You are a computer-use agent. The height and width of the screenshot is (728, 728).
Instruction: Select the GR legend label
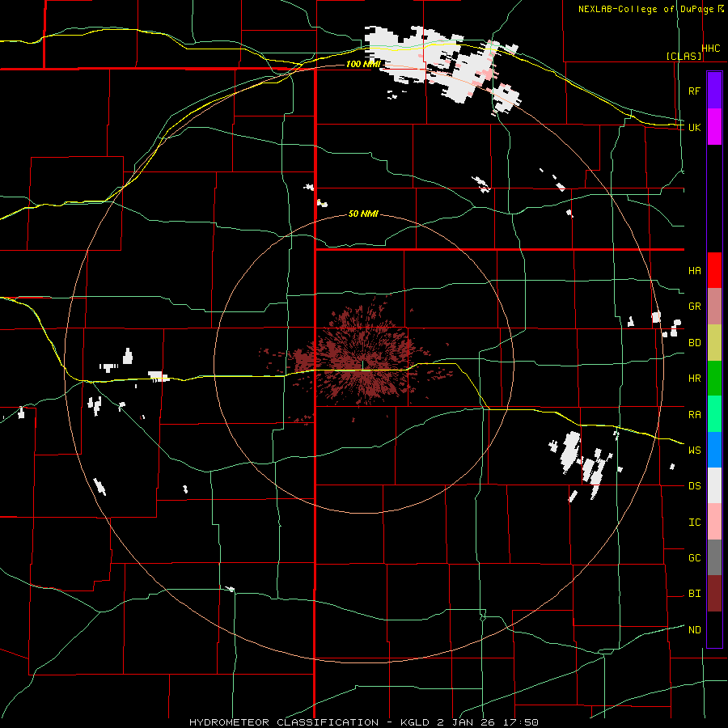tap(694, 307)
